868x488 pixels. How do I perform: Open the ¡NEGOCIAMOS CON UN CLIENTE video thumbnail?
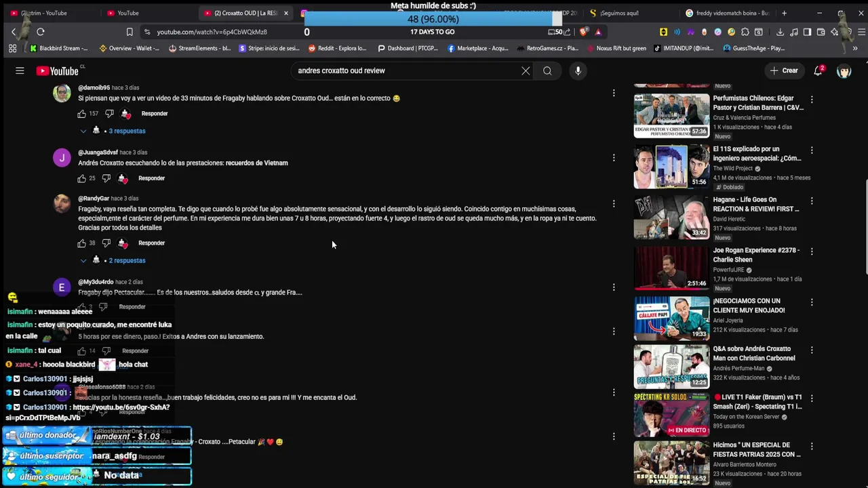(671, 318)
